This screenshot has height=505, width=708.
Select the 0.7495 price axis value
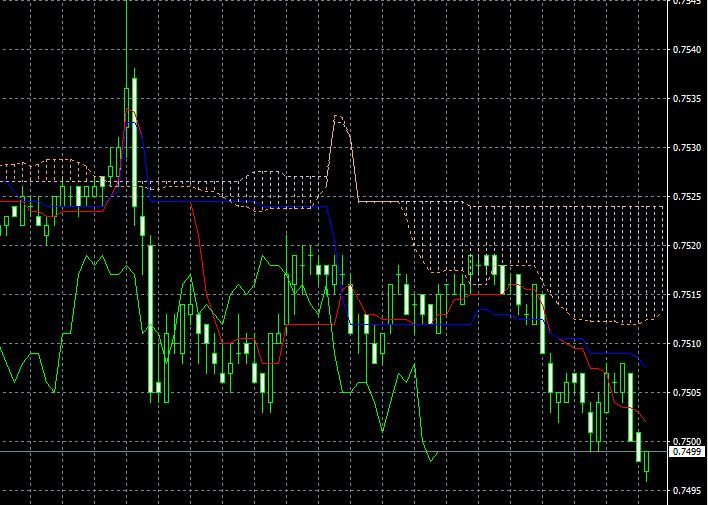pos(687,491)
